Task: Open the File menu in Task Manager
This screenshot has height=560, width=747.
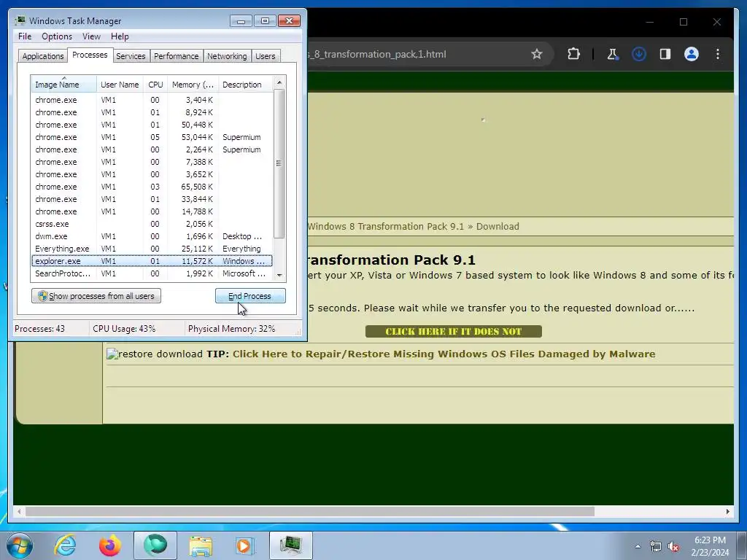Action: 25,36
